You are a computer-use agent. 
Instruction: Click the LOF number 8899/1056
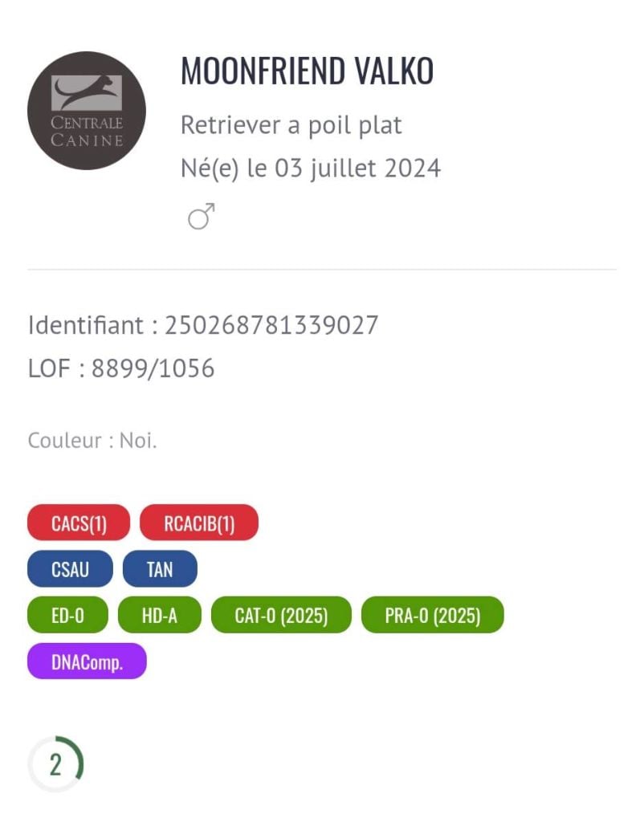[x=153, y=368]
